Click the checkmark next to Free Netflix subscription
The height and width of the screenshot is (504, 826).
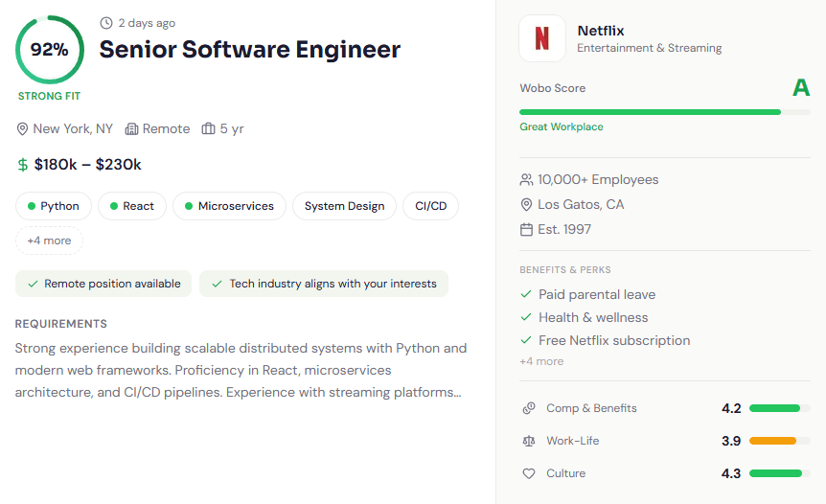[x=526, y=340]
